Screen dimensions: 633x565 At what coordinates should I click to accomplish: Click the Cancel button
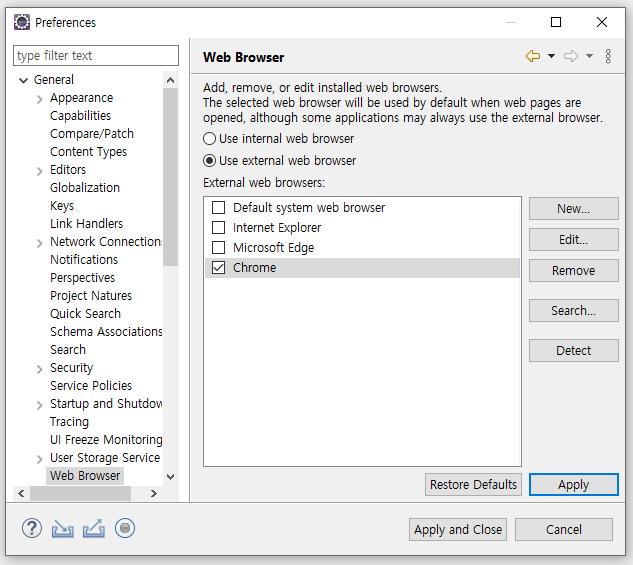coord(564,529)
